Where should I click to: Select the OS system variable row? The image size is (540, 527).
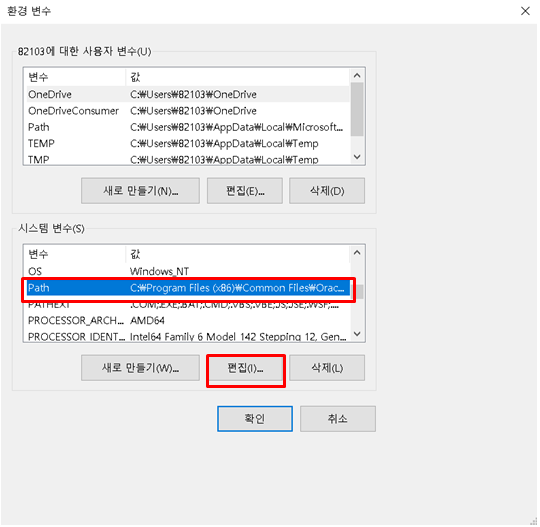pos(188,271)
